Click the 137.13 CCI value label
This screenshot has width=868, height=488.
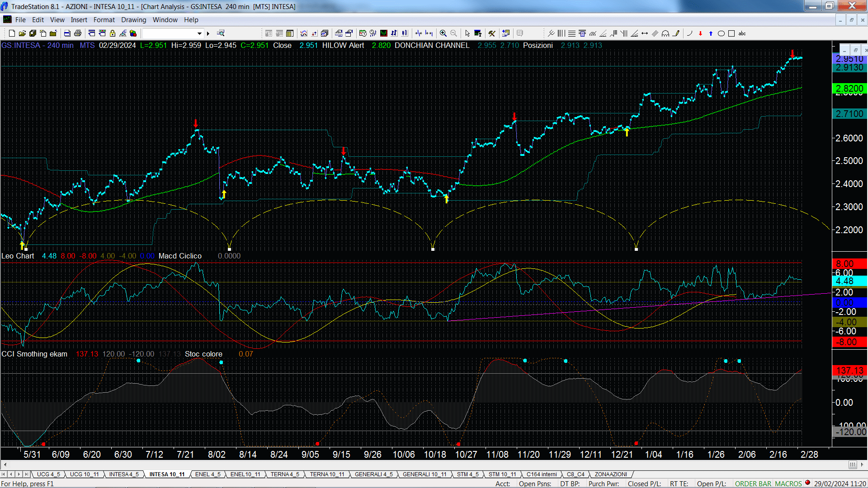click(x=849, y=371)
